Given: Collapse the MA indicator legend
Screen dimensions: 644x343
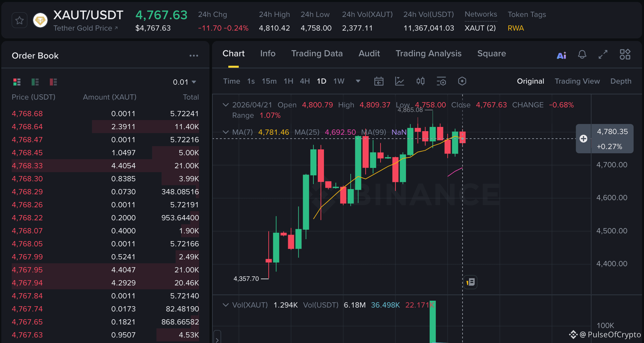Looking at the screenshot, I should pyautogui.click(x=225, y=132).
